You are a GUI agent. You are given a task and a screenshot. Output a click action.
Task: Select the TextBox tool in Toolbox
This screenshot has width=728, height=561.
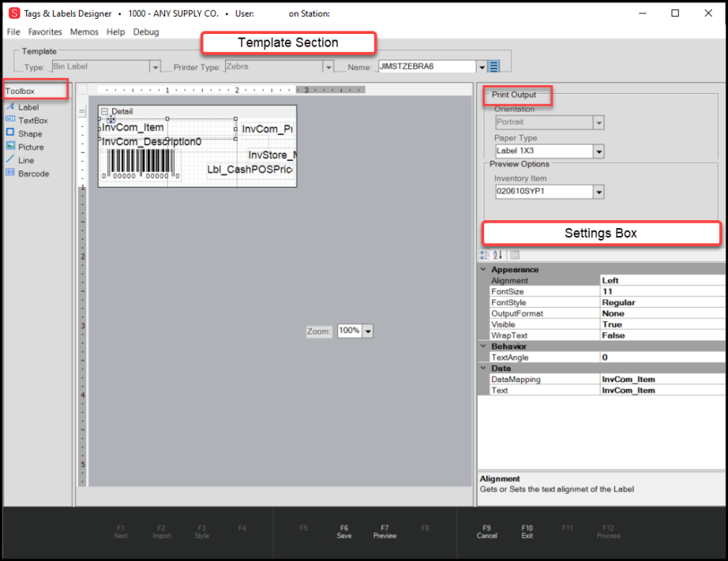pyautogui.click(x=32, y=121)
